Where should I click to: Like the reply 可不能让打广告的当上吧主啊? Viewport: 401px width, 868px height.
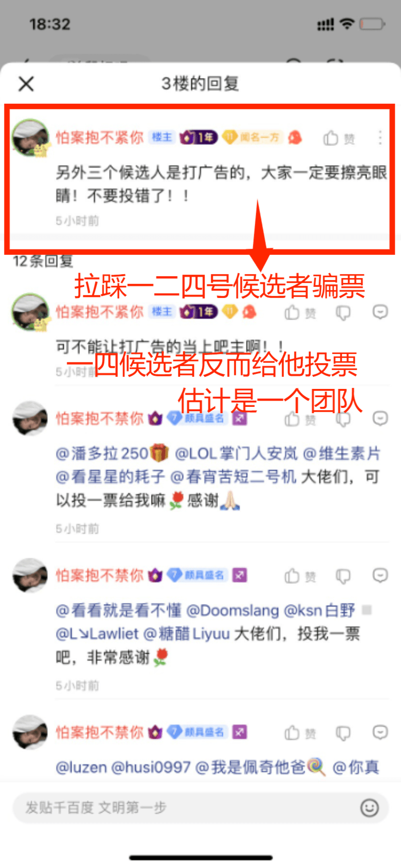[x=300, y=312]
